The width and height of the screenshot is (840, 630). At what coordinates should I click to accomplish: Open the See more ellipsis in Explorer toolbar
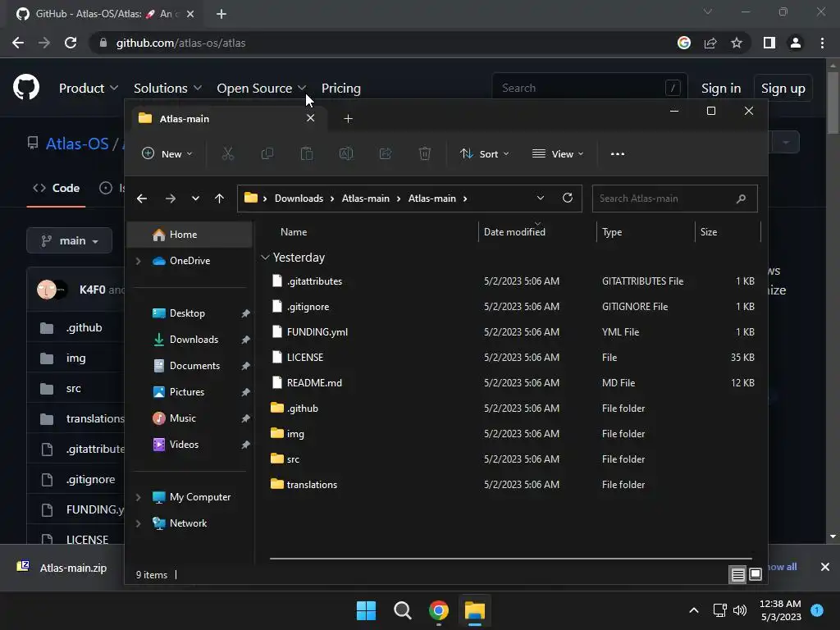click(x=617, y=153)
